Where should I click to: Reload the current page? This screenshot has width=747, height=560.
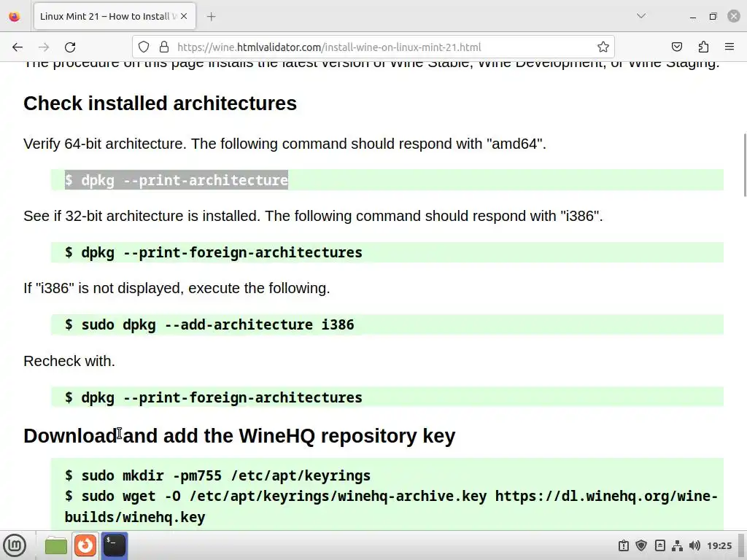70,47
